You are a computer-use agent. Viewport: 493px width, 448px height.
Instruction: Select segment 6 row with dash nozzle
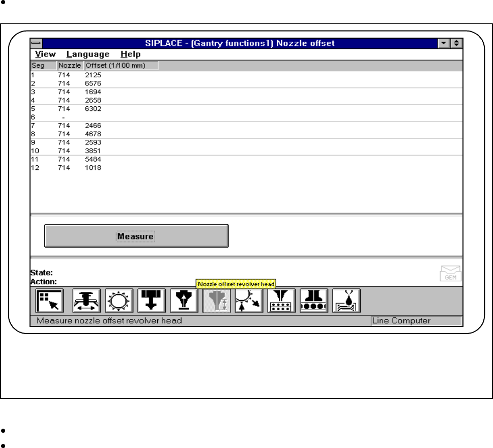pos(246,117)
